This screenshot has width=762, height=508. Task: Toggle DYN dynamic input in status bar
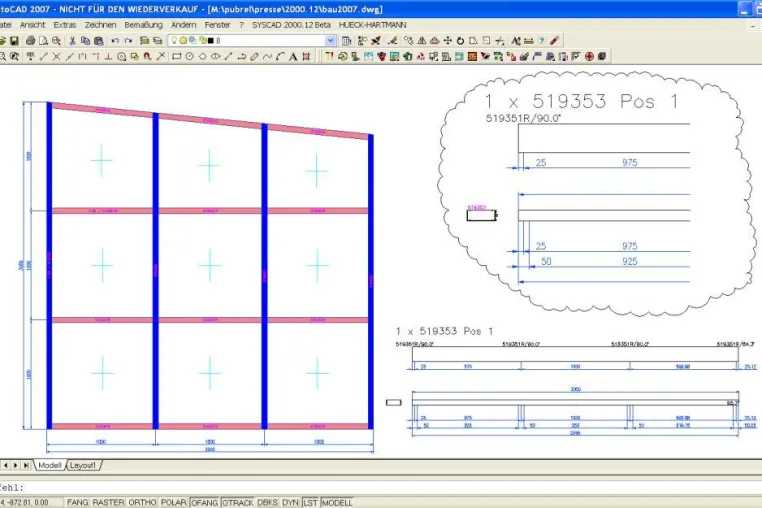[290, 502]
